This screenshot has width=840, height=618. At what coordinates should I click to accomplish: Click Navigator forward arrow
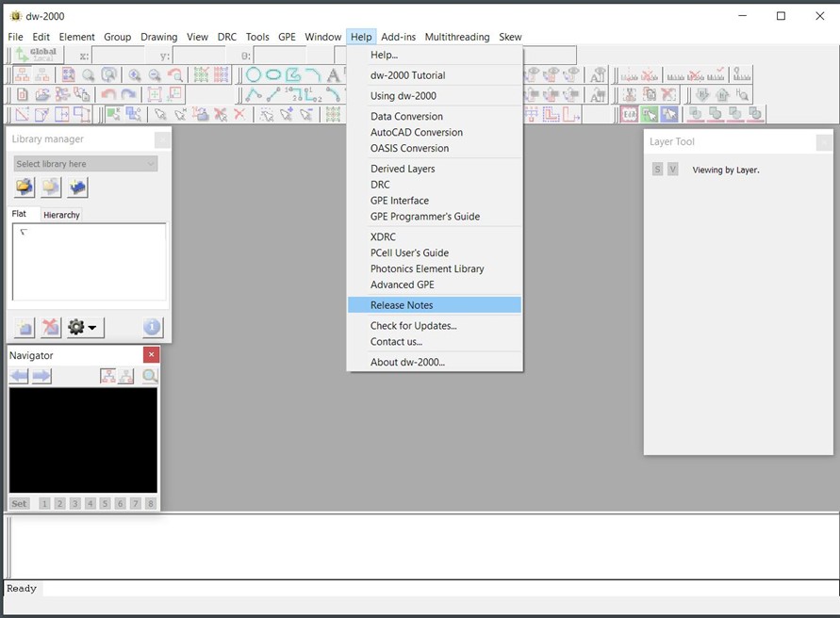[41, 376]
